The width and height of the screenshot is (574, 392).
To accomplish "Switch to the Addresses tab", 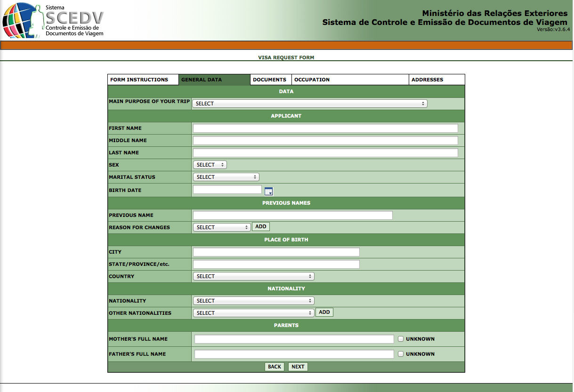I will 437,80.
